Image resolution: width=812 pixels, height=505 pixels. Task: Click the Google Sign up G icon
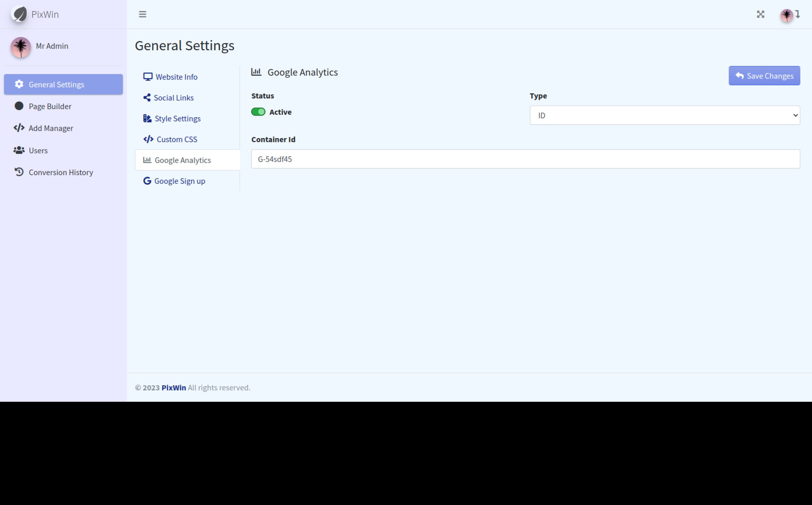pos(147,181)
